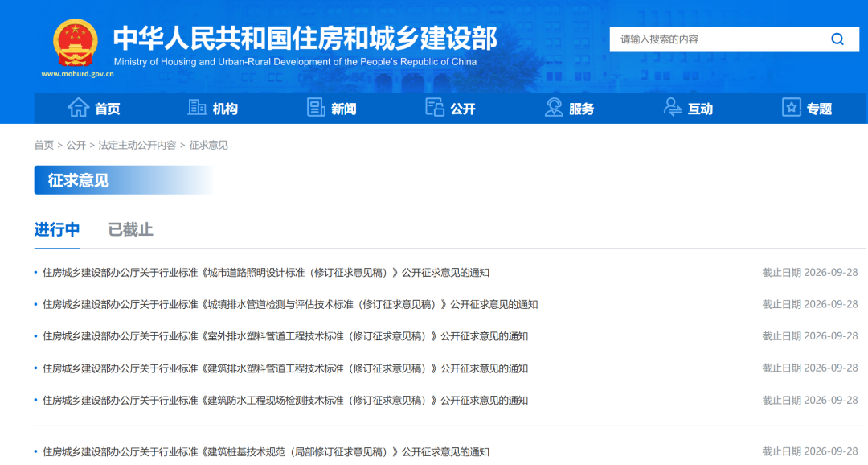Click the person icon beside 服务
This screenshot has height=465, width=868.
coord(554,107)
